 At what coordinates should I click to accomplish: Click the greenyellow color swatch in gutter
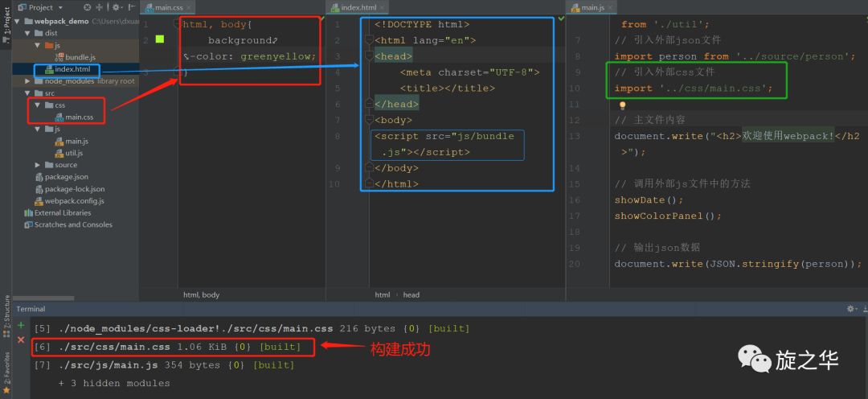pyautogui.click(x=160, y=39)
